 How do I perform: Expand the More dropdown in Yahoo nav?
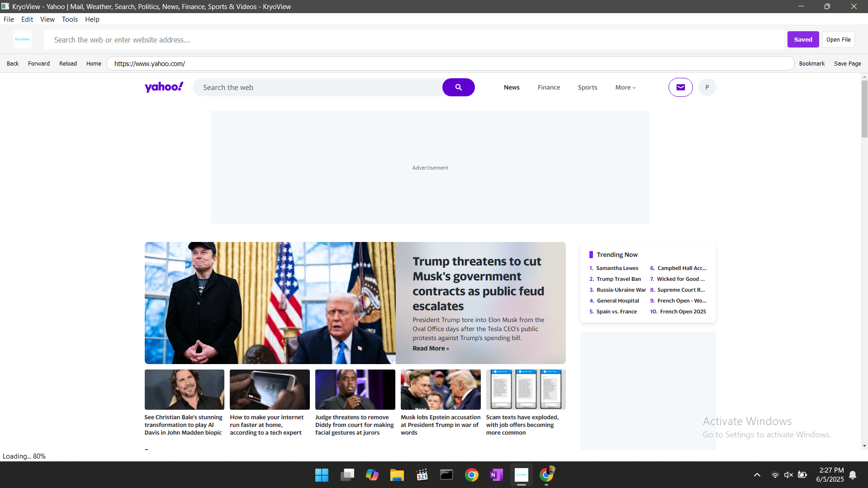[x=625, y=87]
